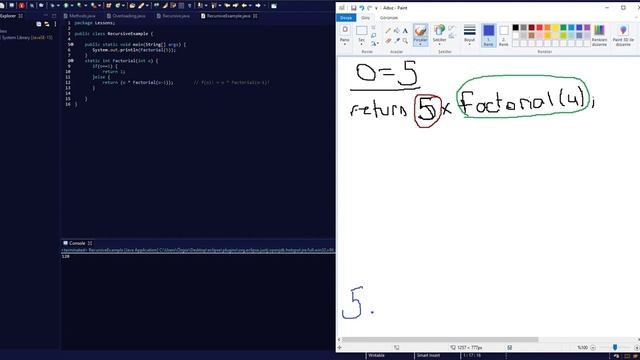Select the Color picker eyedropper tool

[x=397, y=41]
